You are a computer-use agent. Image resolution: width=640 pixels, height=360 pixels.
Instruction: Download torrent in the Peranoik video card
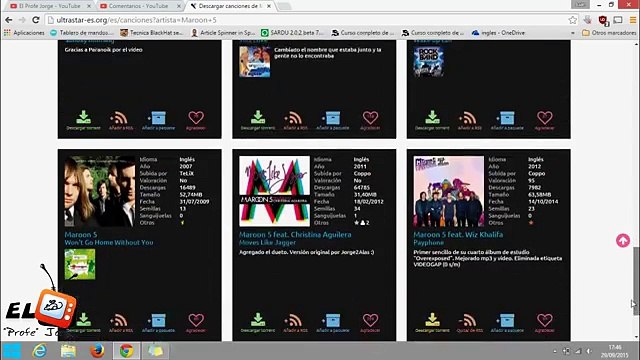point(84,120)
